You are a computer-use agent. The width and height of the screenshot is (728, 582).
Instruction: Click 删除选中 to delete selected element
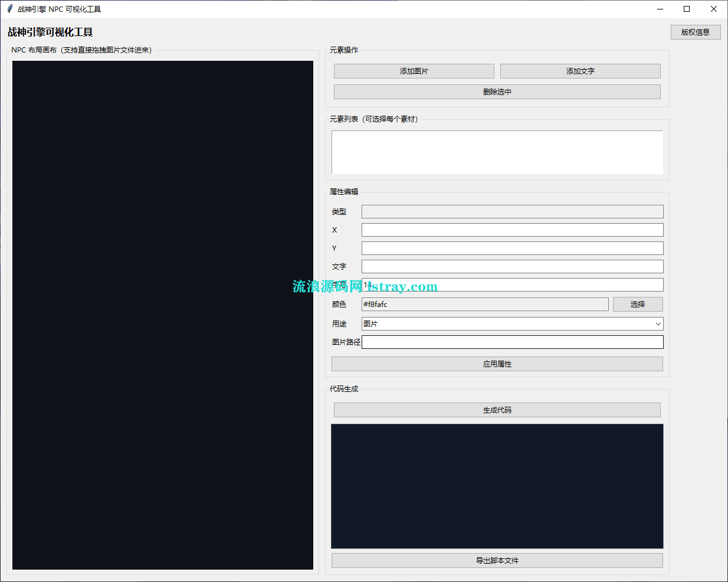[x=497, y=91]
